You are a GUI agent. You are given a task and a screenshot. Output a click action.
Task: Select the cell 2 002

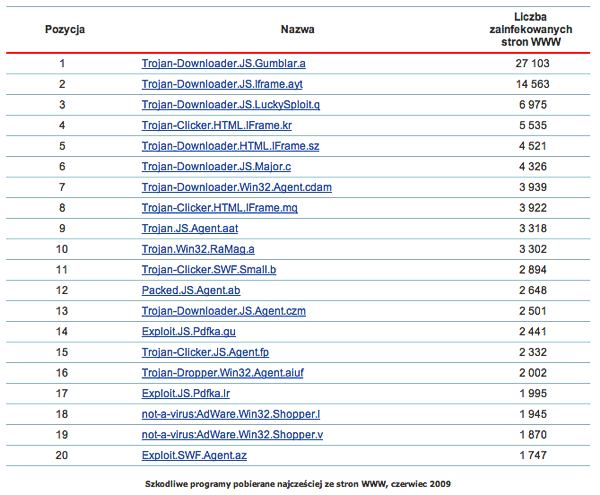pos(533,373)
